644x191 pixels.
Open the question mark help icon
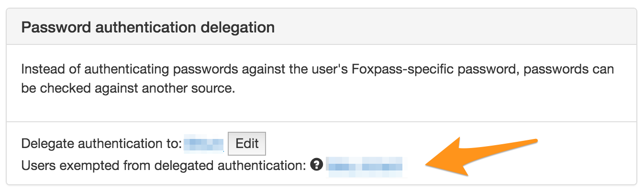pos(315,165)
